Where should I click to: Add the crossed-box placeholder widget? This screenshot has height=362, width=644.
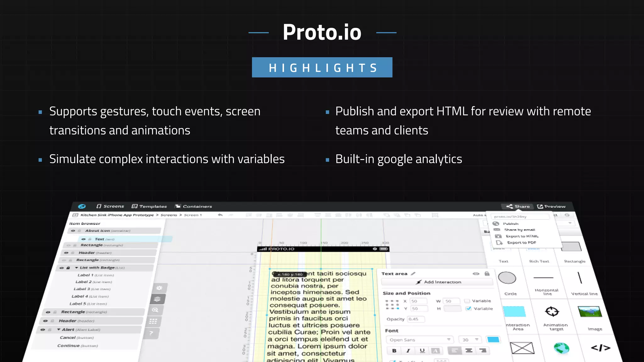click(x=522, y=348)
